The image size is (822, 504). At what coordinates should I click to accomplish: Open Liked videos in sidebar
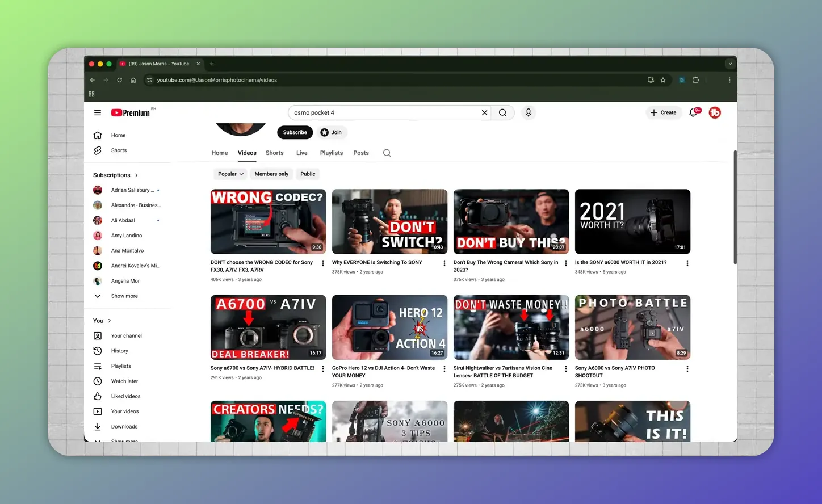click(127, 396)
